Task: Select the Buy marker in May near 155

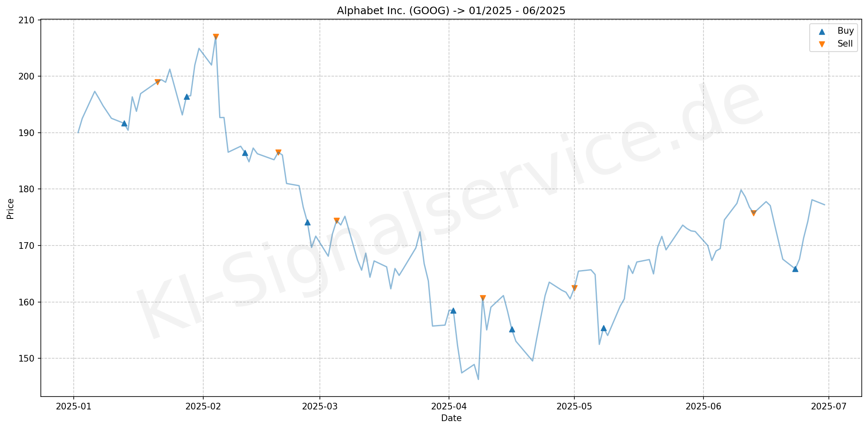Action: coord(604,328)
